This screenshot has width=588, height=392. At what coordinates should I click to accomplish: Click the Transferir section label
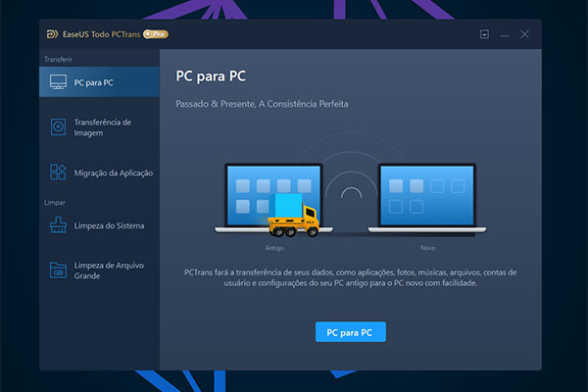(58, 59)
